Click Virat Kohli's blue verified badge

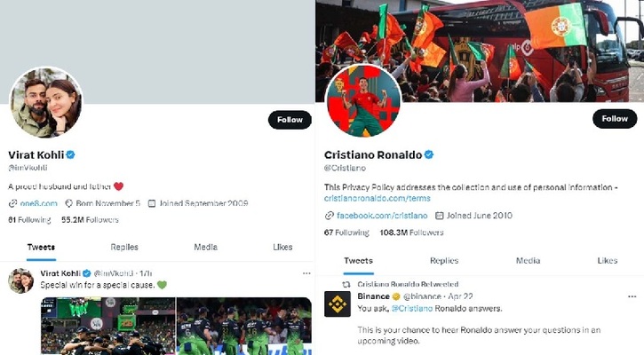71,154
